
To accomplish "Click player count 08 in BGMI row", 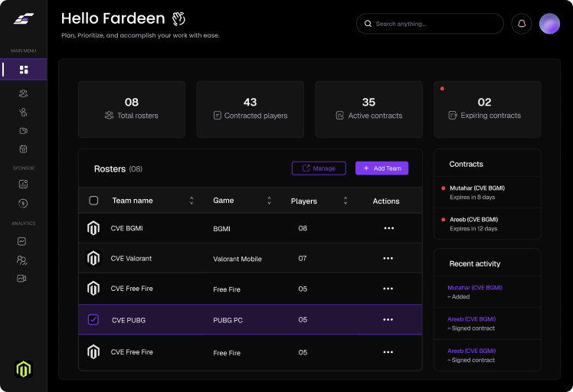I will pyautogui.click(x=303, y=228).
